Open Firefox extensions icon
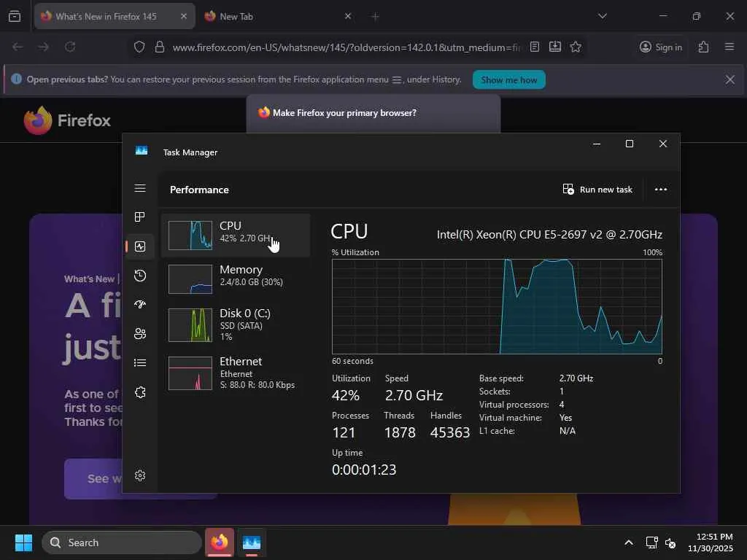Viewport: 747px width, 560px height. click(x=704, y=47)
